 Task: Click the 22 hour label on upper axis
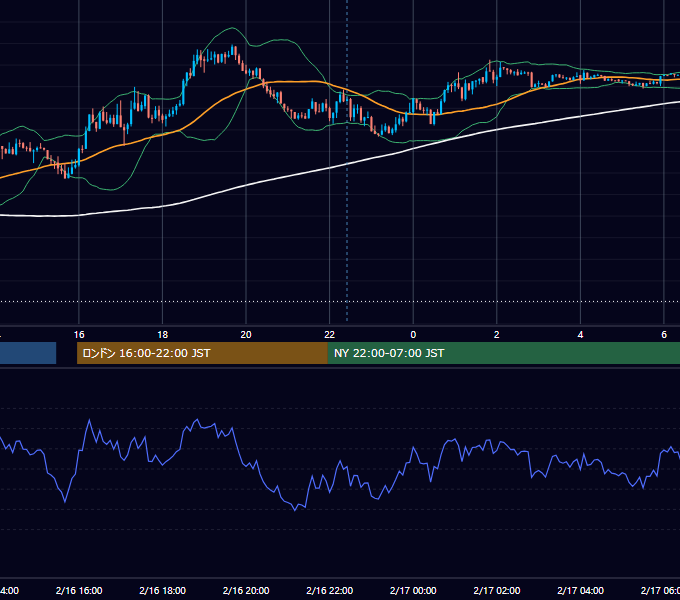coord(330,335)
